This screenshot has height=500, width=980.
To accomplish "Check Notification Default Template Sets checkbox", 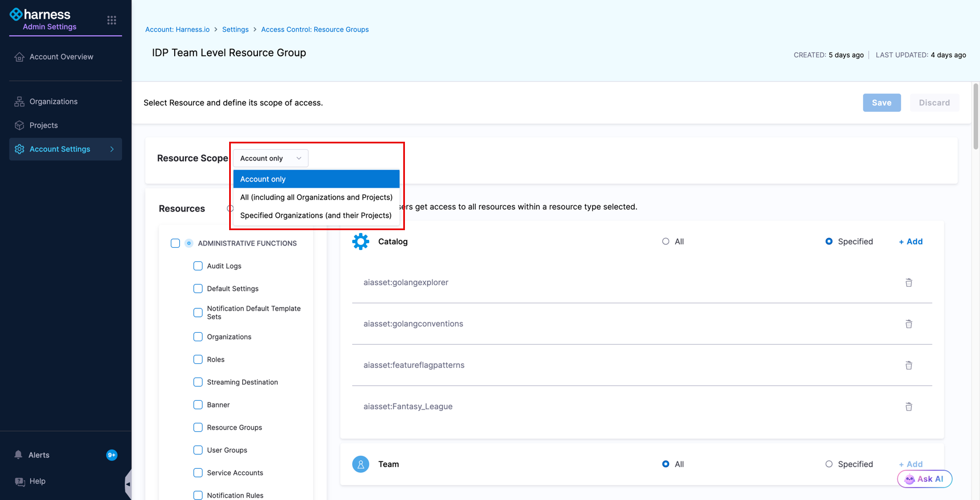I will click(198, 312).
